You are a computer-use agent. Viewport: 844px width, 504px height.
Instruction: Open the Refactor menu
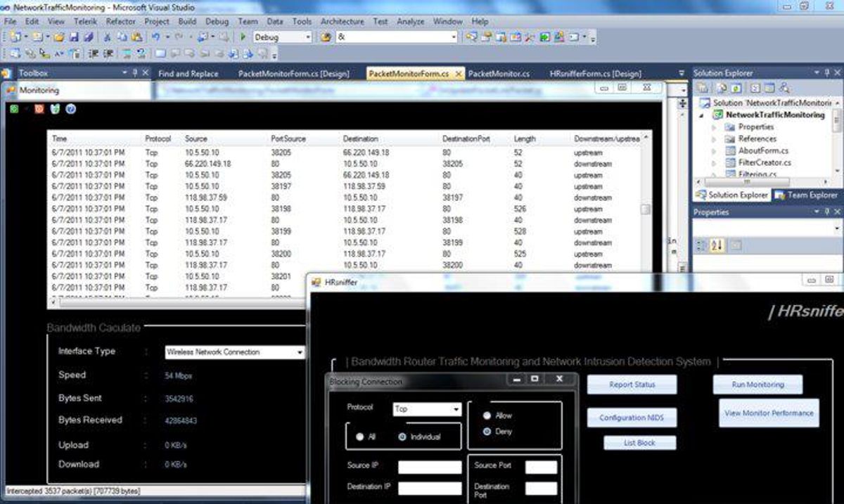120,22
